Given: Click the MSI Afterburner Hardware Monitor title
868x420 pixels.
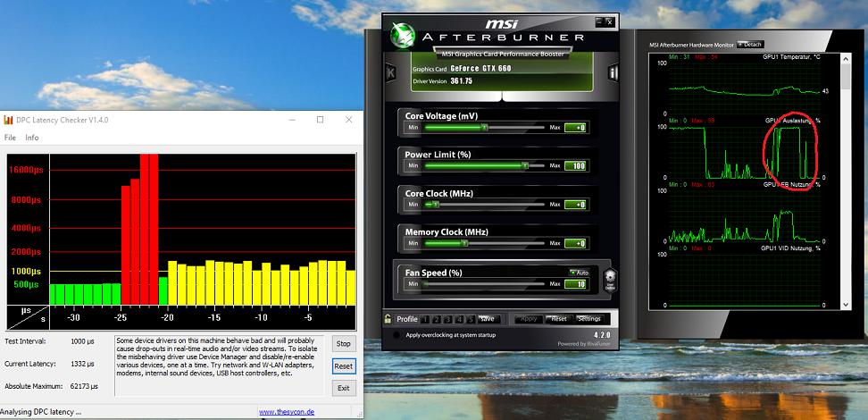Looking at the screenshot, I should (691, 45).
